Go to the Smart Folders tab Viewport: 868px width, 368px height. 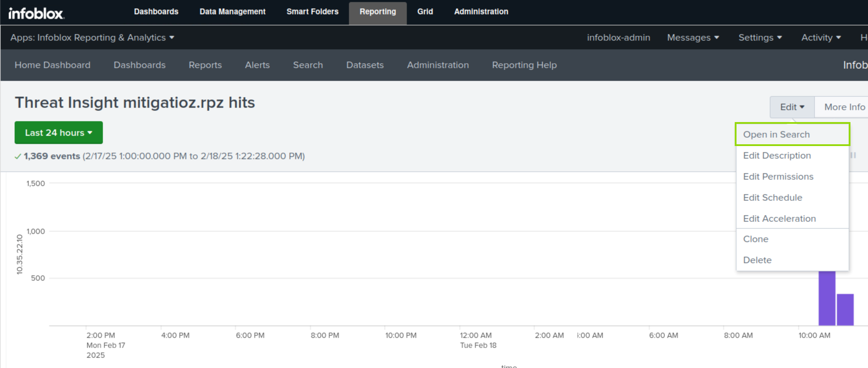pyautogui.click(x=312, y=12)
